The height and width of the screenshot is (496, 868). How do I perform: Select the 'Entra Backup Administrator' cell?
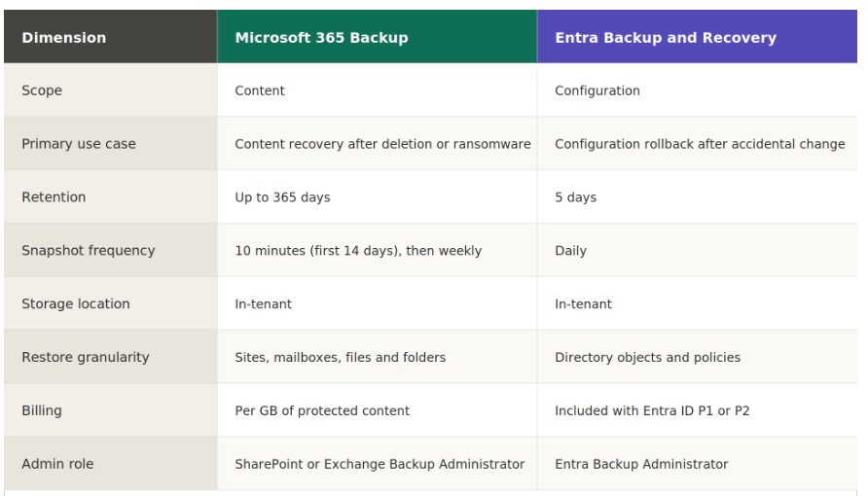point(641,465)
